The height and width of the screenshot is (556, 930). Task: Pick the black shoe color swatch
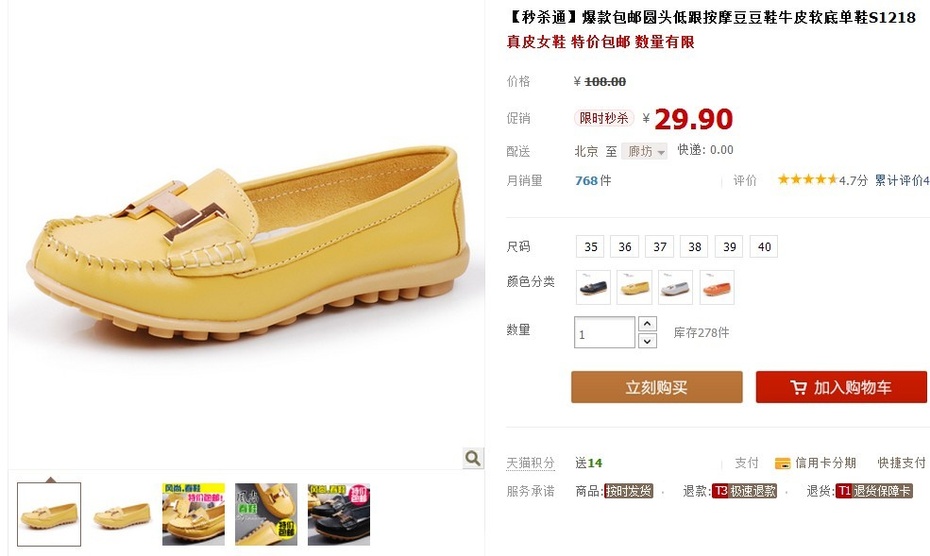click(593, 287)
